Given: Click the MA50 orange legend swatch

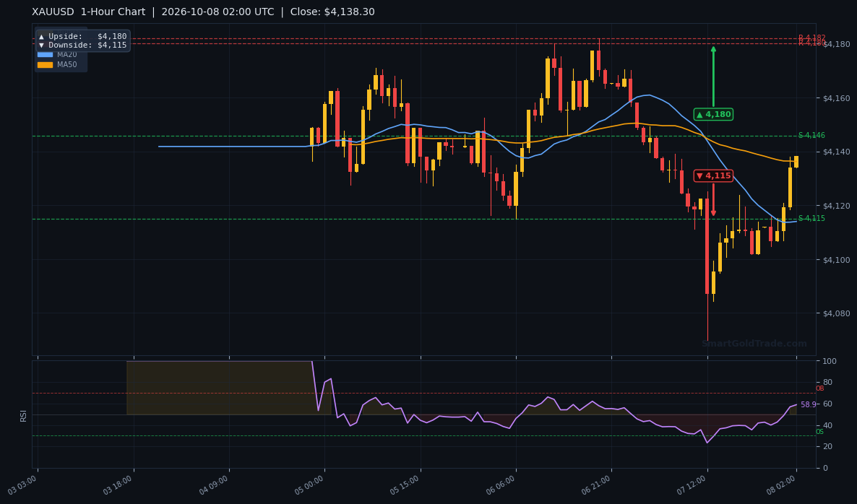Looking at the screenshot, I should pyautogui.click(x=45, y=64).
